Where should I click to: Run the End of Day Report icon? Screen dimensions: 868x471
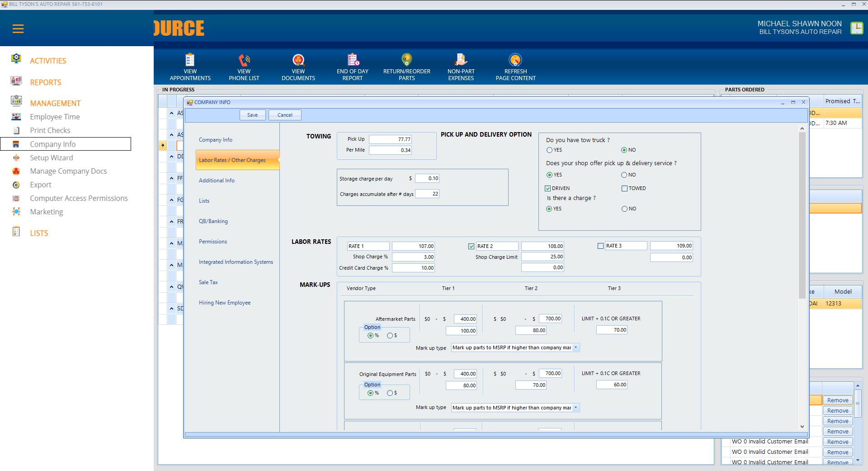pyautogui.click(x=353, y=60)
